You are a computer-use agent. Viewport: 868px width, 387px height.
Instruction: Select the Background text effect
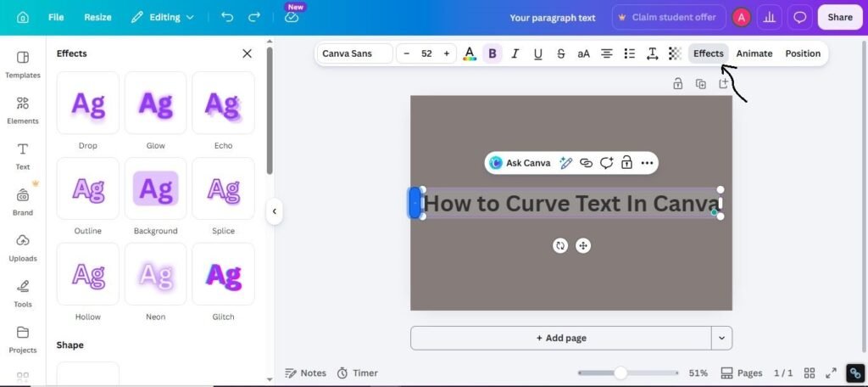click(x=156, y=188)
